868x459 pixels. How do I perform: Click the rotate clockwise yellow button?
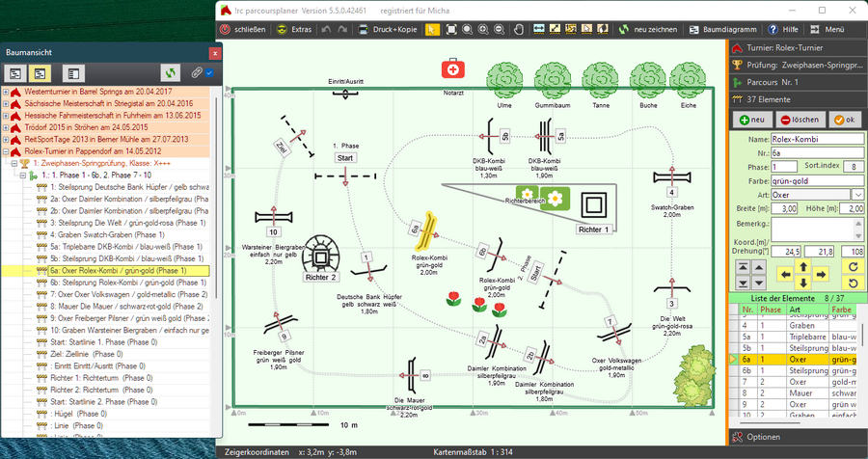point(854,267)
